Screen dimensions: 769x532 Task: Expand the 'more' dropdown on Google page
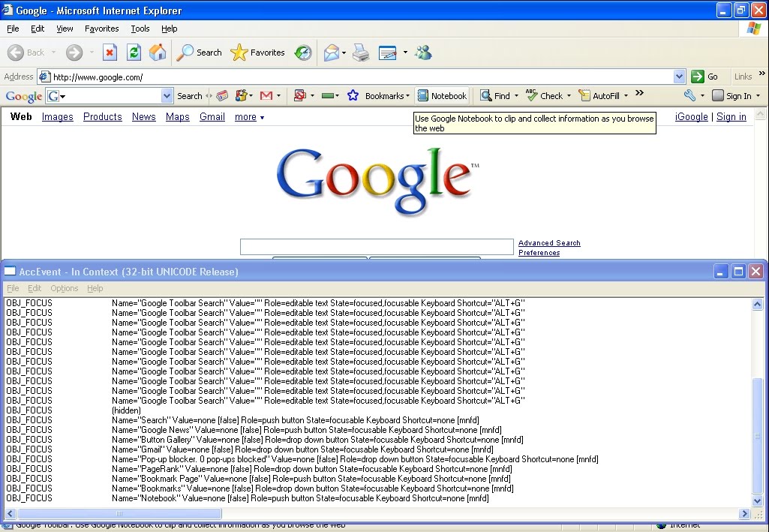point(250,117)
